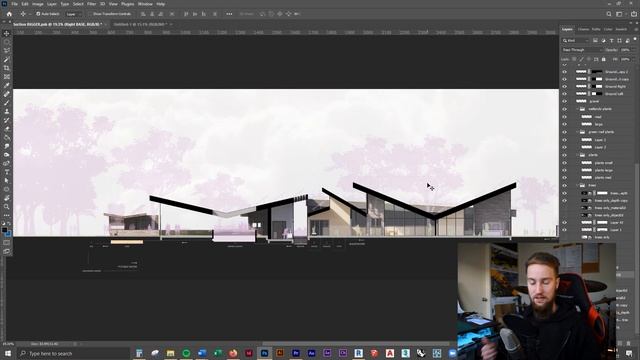
Task: Select the Brush tool
Action: point(7,103)
